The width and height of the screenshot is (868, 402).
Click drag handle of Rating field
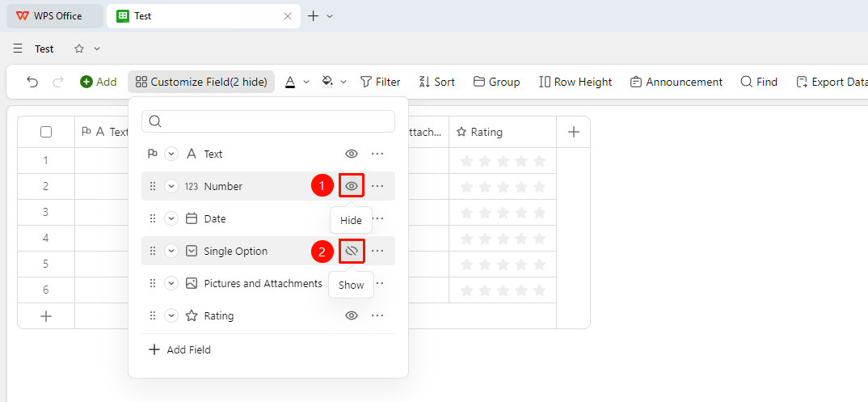(153, 315)
